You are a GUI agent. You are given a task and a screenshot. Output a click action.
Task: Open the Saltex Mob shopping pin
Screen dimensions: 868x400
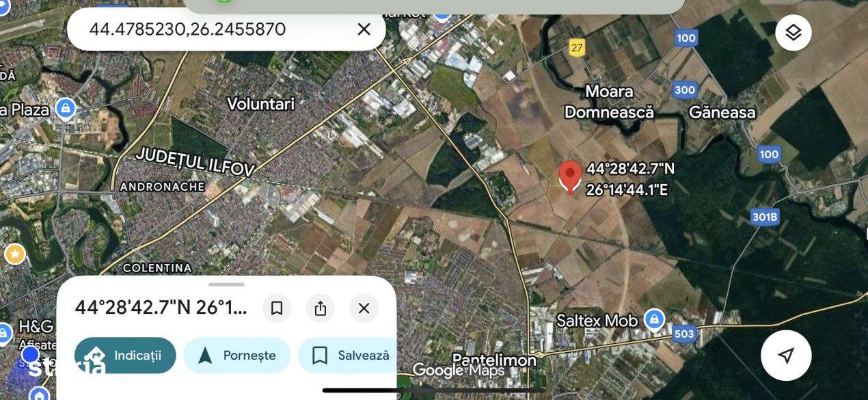pos(654,319)
